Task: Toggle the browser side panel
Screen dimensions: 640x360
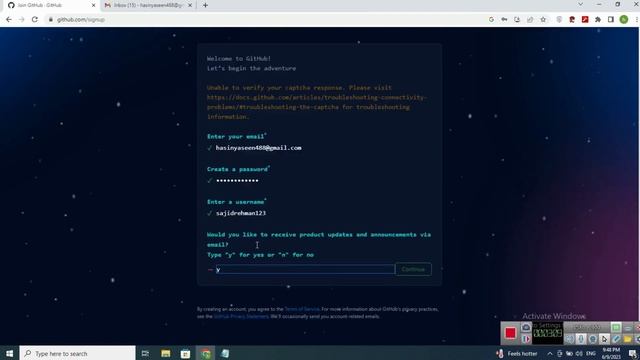Action: (611, 19)
